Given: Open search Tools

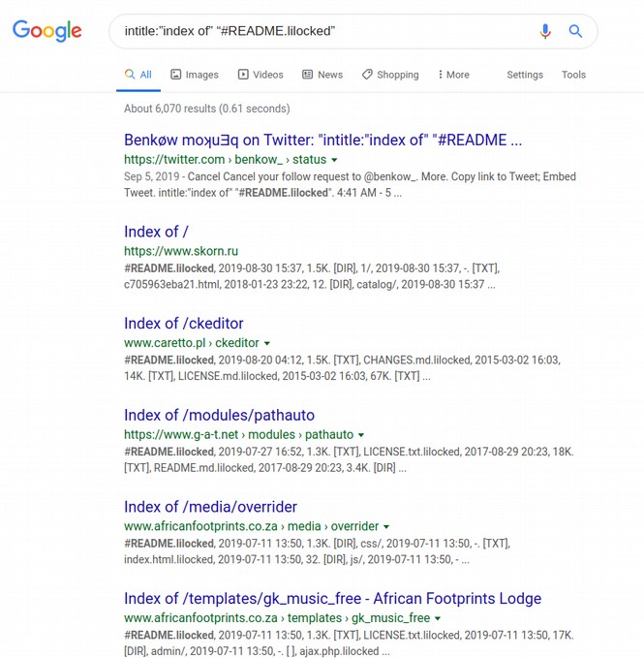Looking at the screenshot, I should [x=573, y=75].
